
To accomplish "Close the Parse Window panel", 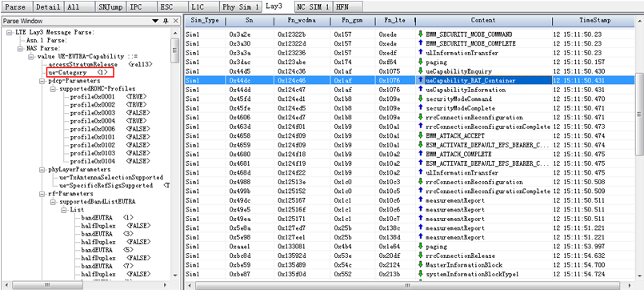I will (x=175, y=21).
